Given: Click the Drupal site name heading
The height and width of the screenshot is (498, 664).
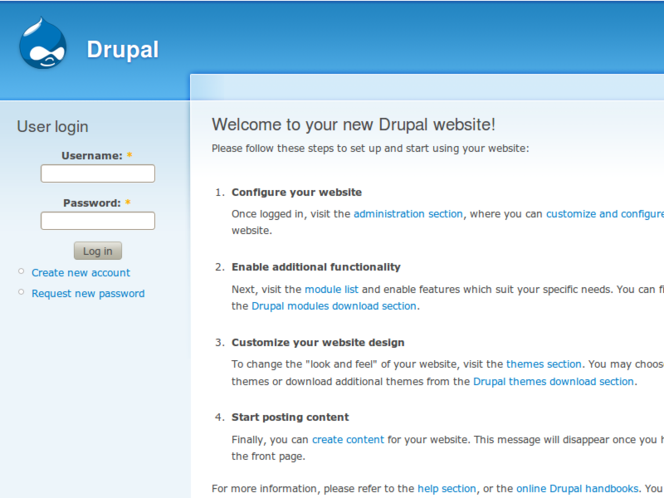Looking at the screenshot, I should [x=122, y=49].
